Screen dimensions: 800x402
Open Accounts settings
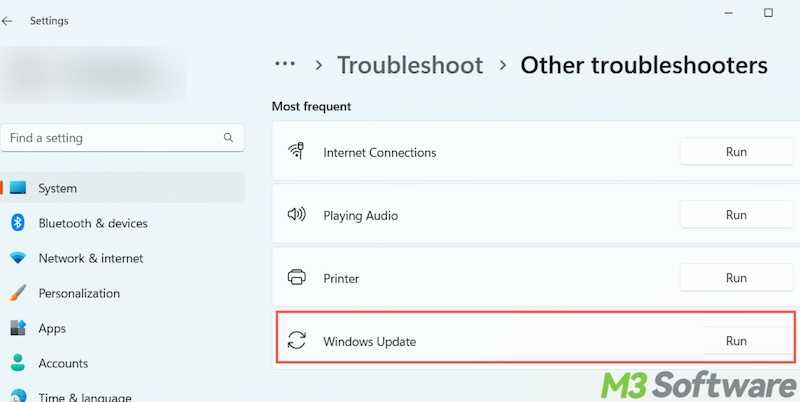click(63, 363)
